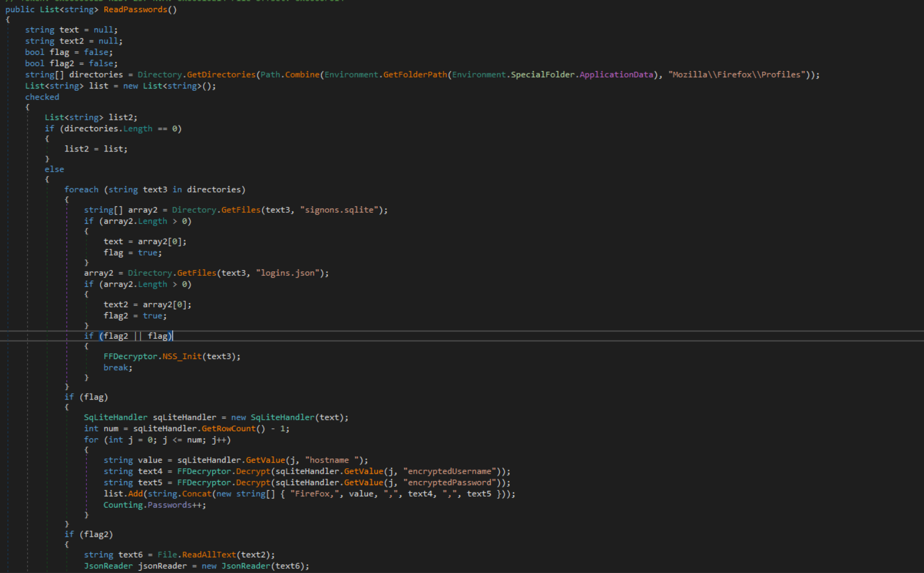924x573 pixels.
Task: Click GetFiles on the logins.json line
Action: pos(197,273)
